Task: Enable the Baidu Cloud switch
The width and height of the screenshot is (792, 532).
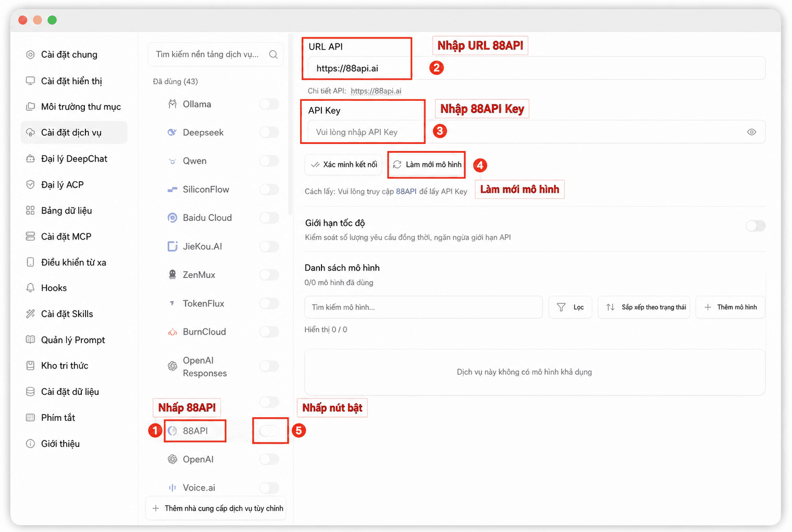Action: (x=269, y=218)
